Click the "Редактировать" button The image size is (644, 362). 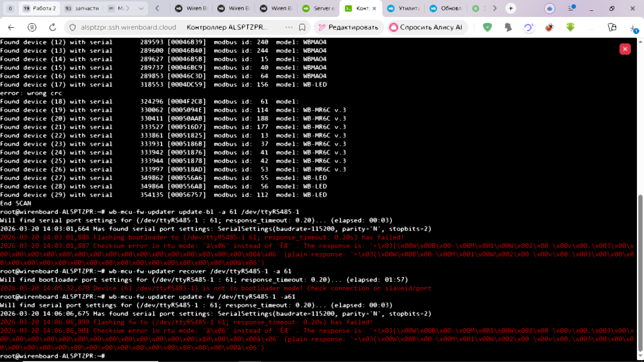click(348, 27)
